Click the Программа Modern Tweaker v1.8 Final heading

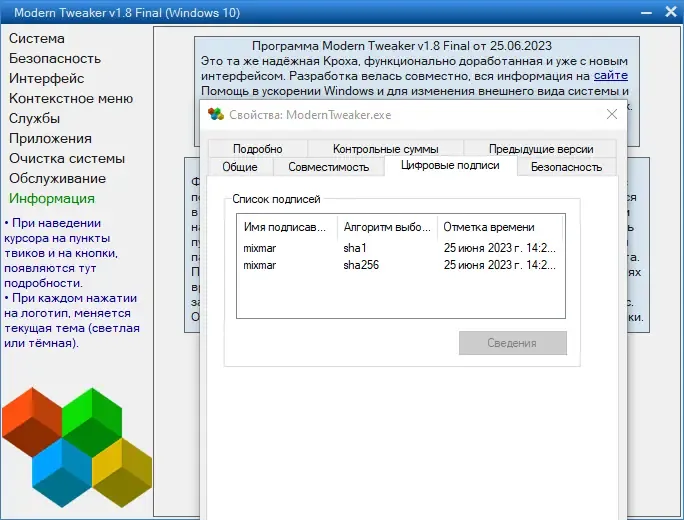click(x=402, y=46)
